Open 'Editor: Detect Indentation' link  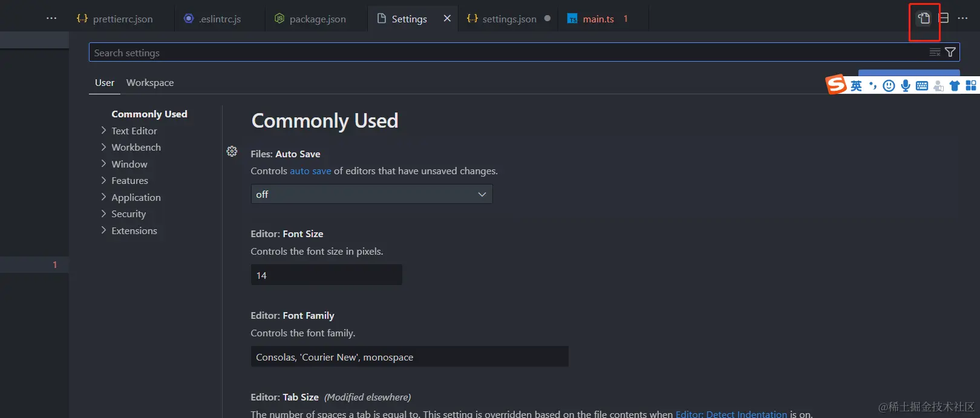731,414
